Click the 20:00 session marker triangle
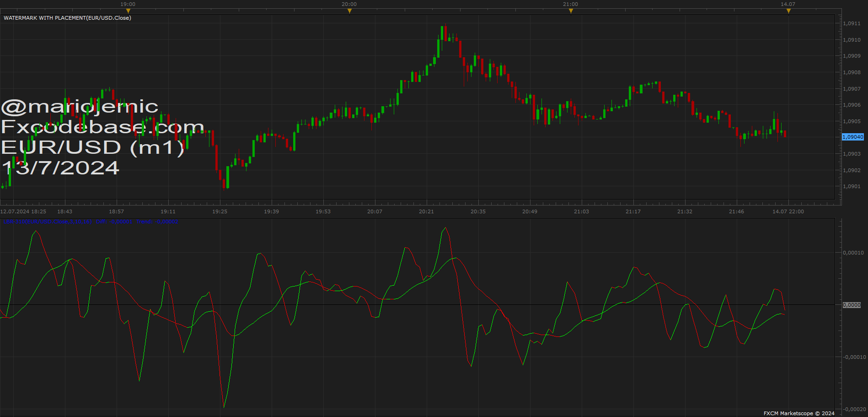The width and height of the screenshot is (868, 417). (x=349, y=11)
